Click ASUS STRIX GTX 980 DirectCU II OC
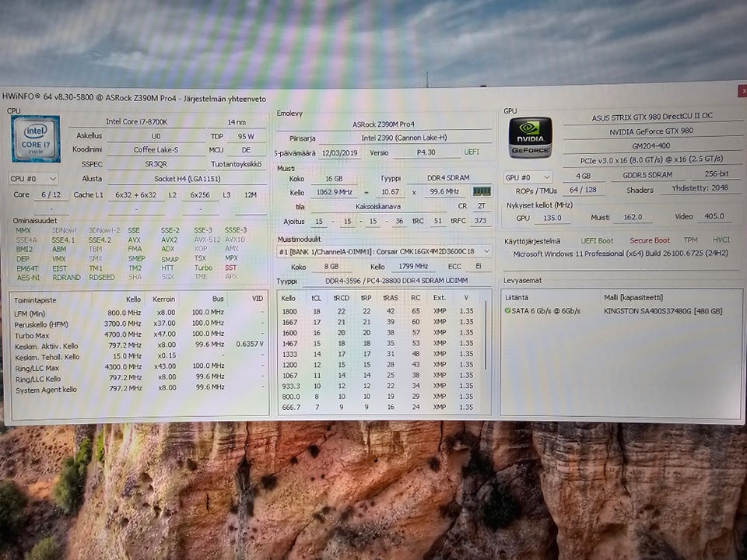Screen dimensions: 747x560 point(652,116)
